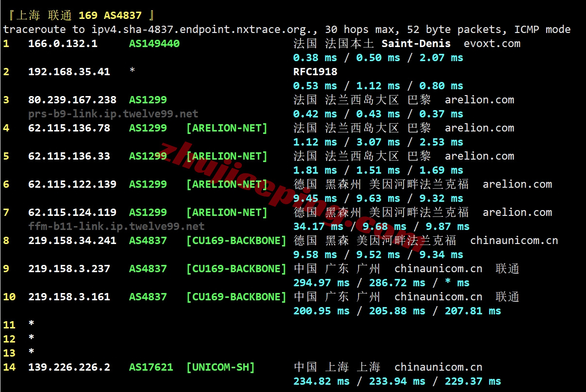
Task: Click hostname prs-b9-link.ip.twelve99.net
Action: pyautogui.click(x=113, y=114)
